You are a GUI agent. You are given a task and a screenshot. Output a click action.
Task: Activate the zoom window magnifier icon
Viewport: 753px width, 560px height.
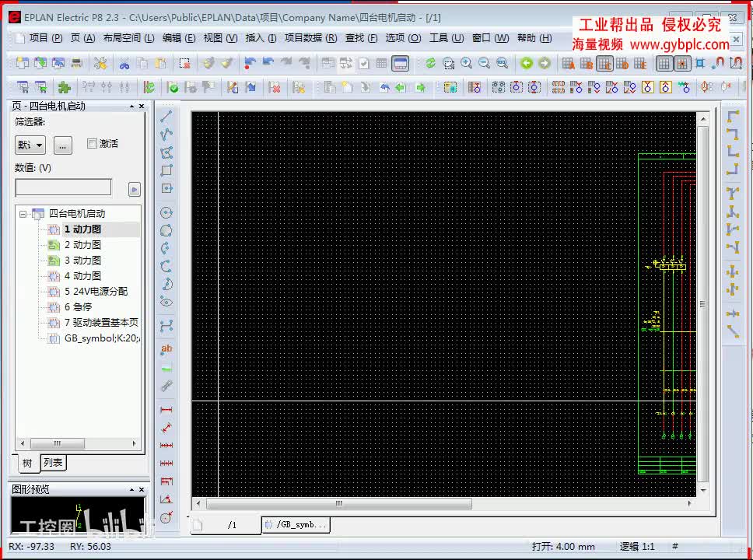pyautogui.click(x=449, y=63)
